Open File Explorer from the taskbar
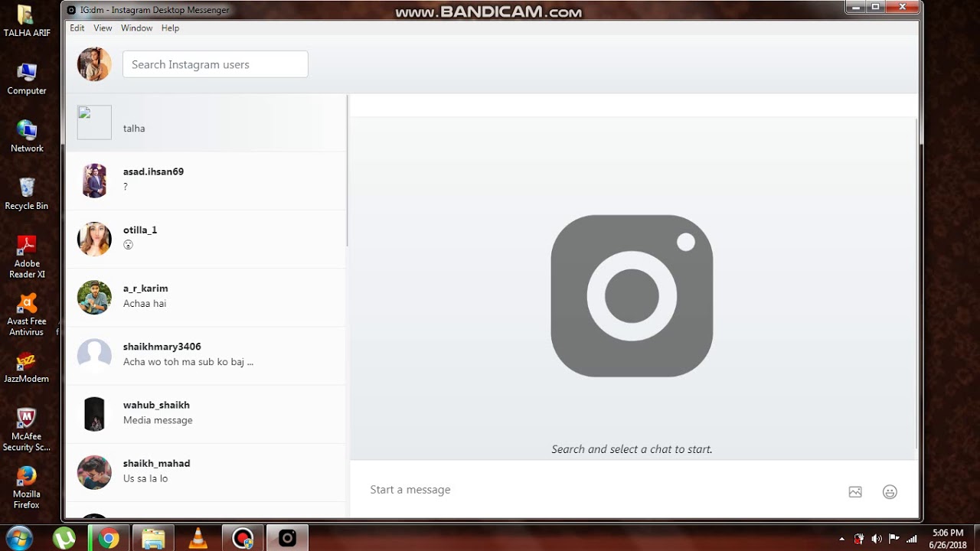Viewport: 980px width, 551px height. tap(153, 539)
